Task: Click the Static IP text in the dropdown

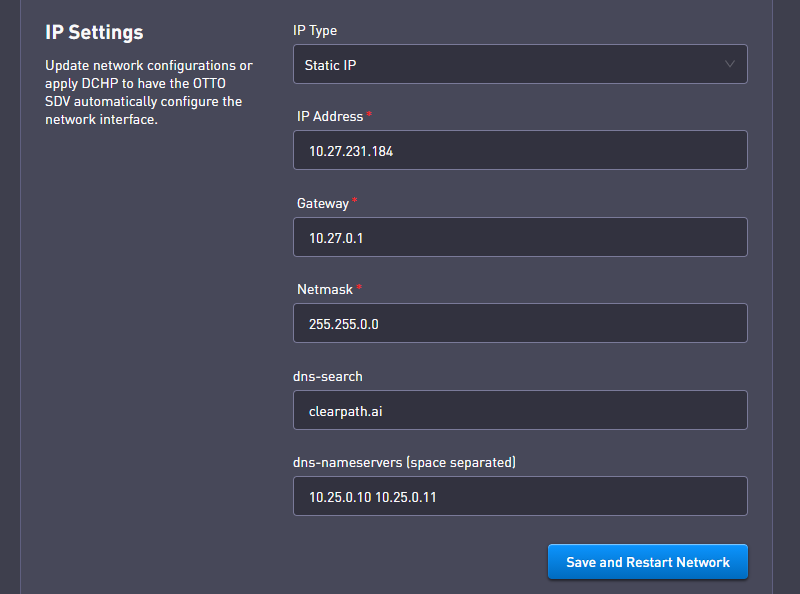Action: click(x=331, y=65)
